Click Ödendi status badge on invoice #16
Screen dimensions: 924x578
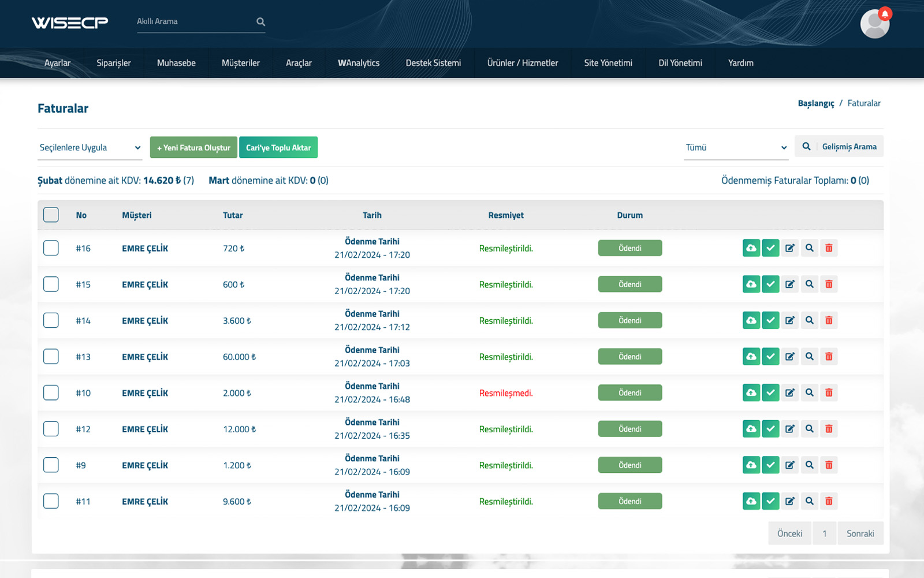coord(630,248)
